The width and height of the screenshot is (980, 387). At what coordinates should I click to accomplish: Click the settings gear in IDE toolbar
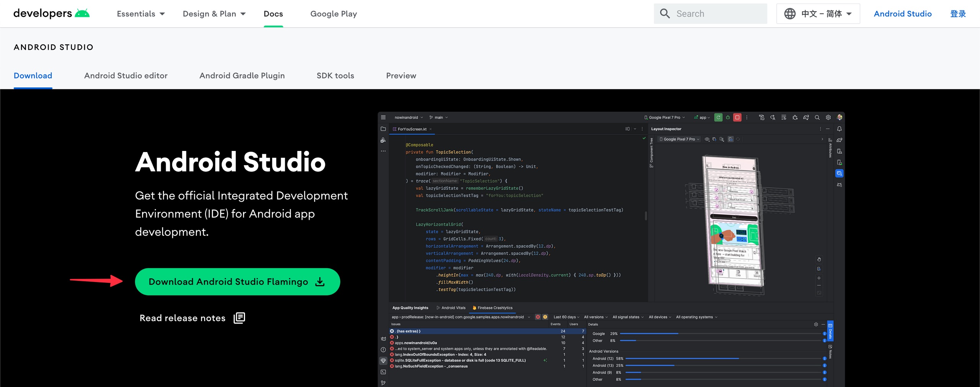pyautogui.click(x=828, y=118)
